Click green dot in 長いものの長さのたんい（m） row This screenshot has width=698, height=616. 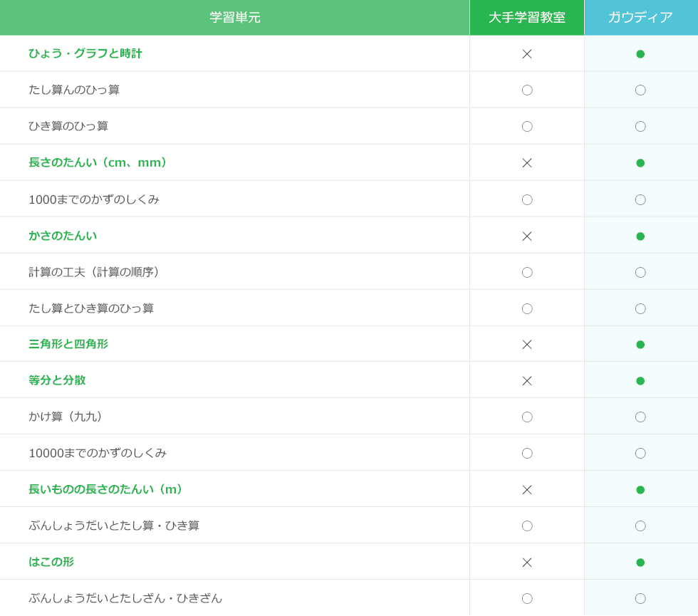tap(640, 490)
